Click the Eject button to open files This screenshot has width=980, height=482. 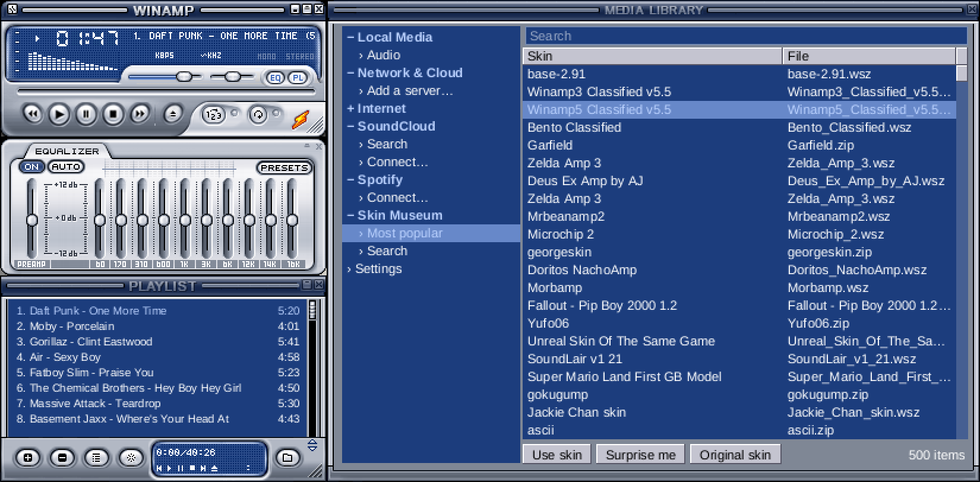(x=173, y=114)
